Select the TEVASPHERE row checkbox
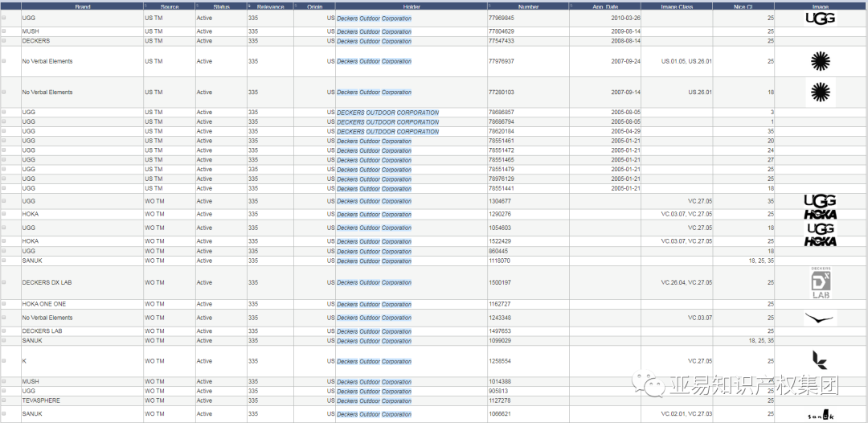The width and height of the screenshot is (868, 423). (4, 400)
